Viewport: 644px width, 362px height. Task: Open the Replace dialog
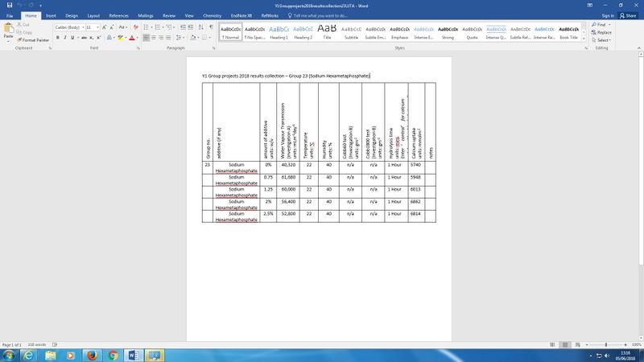[x=601, y=32]
